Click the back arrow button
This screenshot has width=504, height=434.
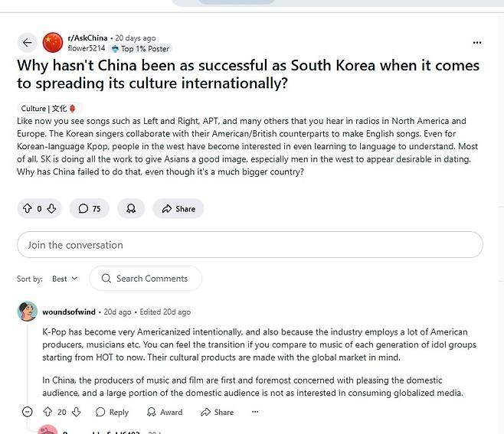click(x=28, y=43)
